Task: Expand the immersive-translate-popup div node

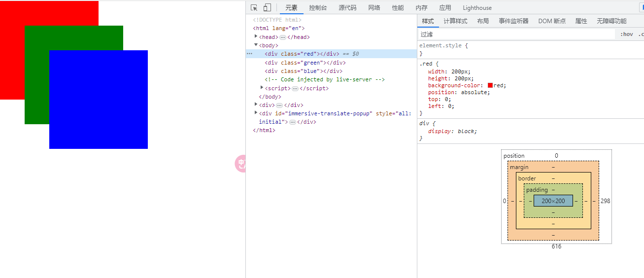Action: [x=256, y=113]
